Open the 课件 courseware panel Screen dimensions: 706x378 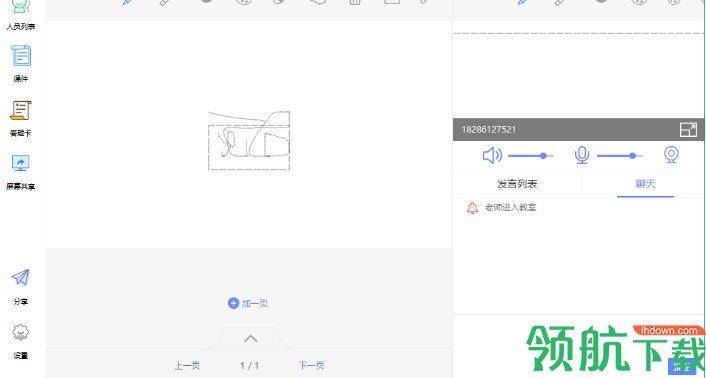[x=21, y=63]
